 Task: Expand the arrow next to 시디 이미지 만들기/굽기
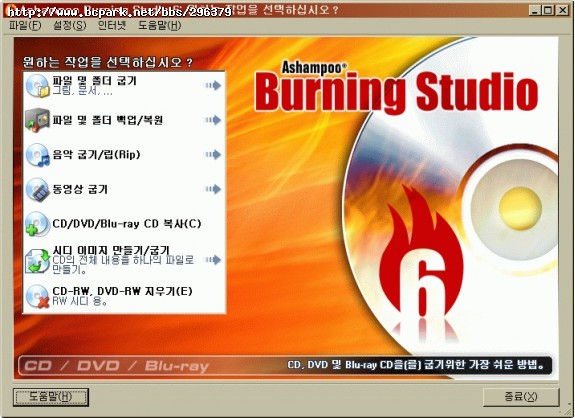[x=213, y=260]
